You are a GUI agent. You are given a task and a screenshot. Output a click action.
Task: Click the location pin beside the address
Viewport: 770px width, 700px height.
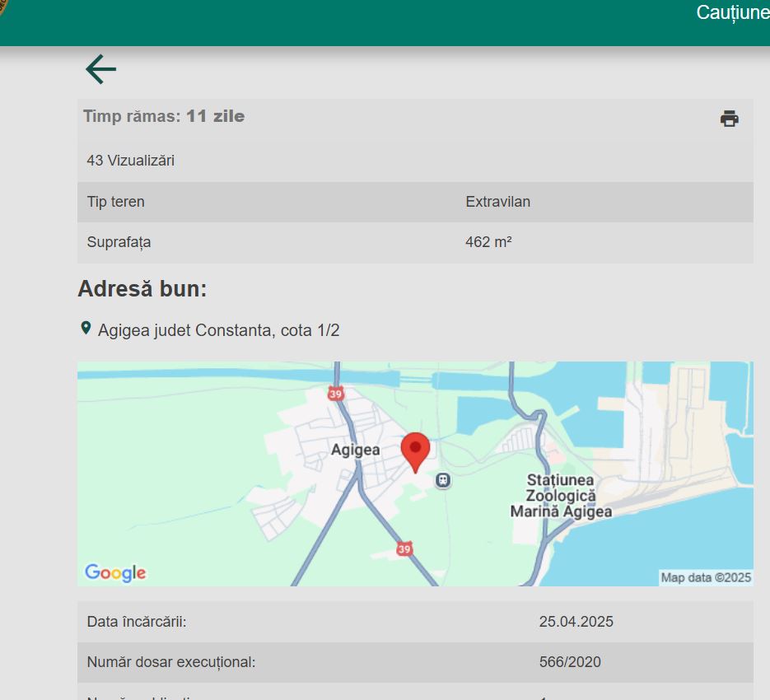point(86,328)
